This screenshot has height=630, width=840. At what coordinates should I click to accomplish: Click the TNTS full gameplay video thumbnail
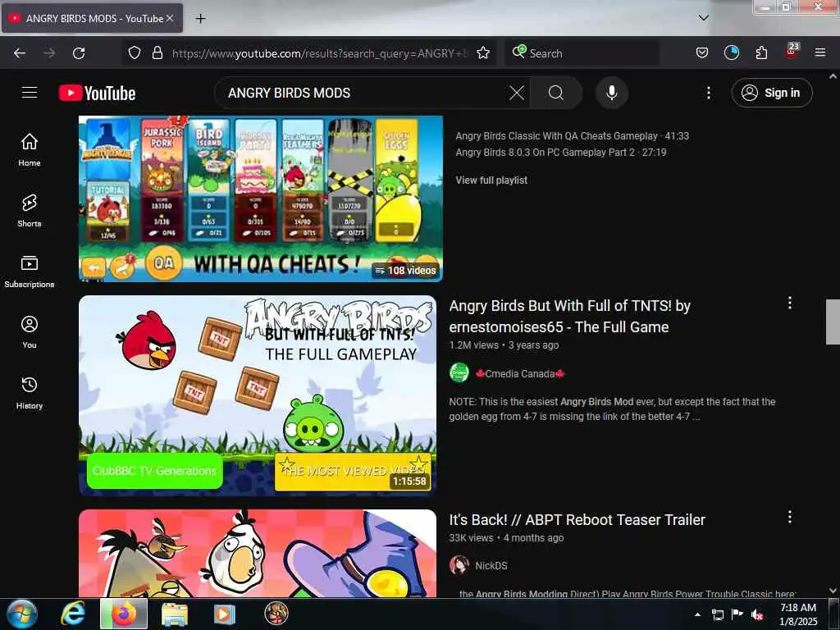[x=258, y=395]
